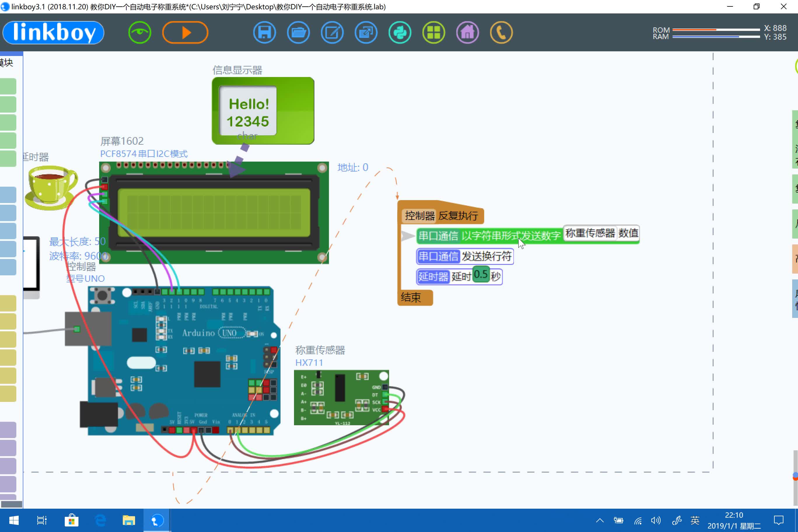
Task: Open the Python icon in toolbar
Action: tap(400, 33)
